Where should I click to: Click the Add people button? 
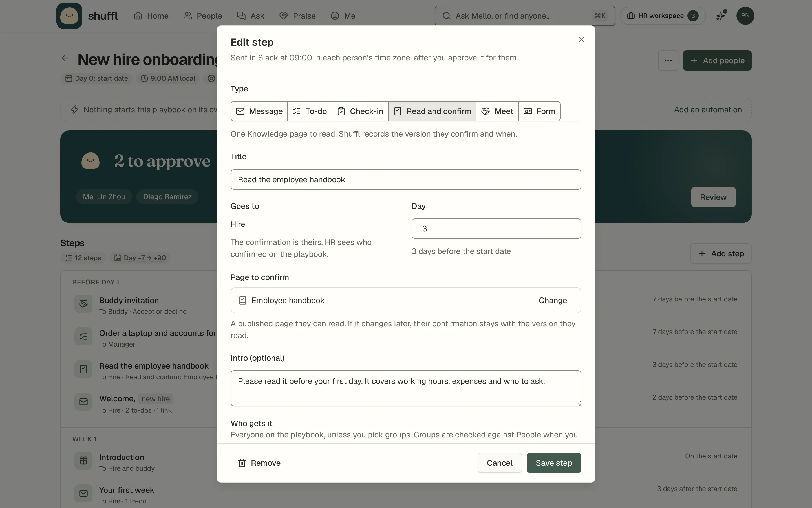tap(717, 60)
